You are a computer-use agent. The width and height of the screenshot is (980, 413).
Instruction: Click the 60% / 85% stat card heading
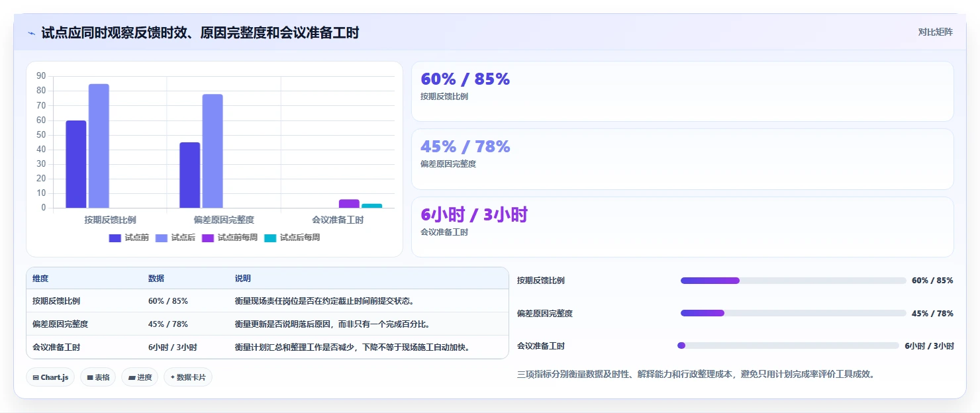[x=465, y=79]
